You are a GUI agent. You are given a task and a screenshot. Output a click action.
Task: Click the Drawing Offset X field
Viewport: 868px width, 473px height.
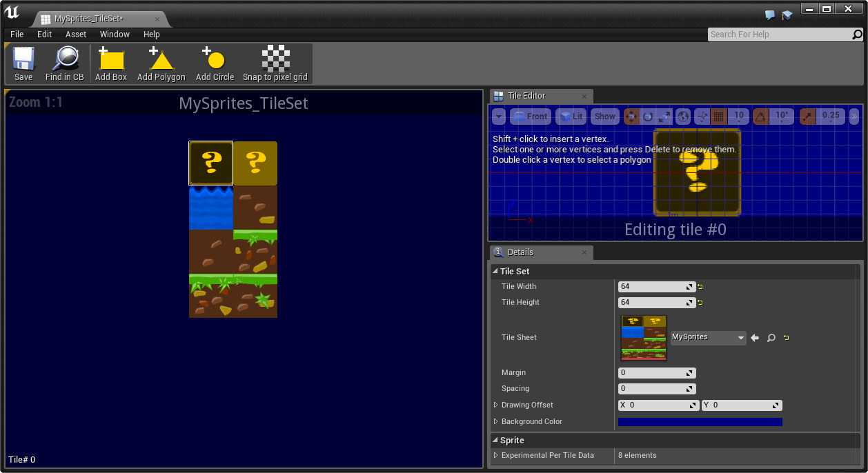659,405
